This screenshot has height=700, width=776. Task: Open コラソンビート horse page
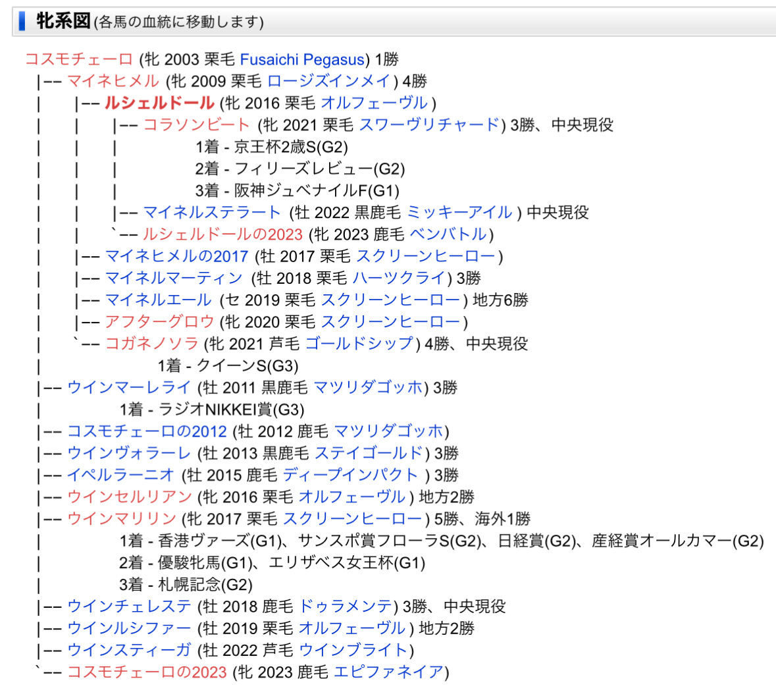[x=196, y=124]
